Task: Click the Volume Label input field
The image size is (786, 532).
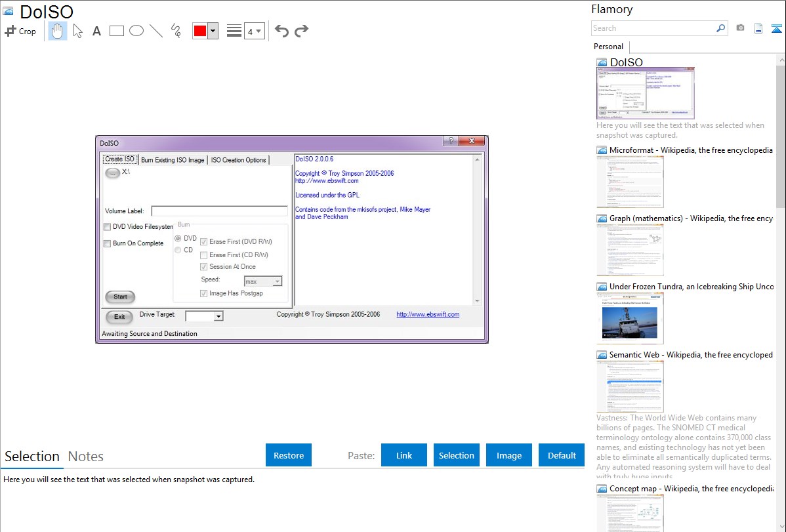Action: (220, 211)
